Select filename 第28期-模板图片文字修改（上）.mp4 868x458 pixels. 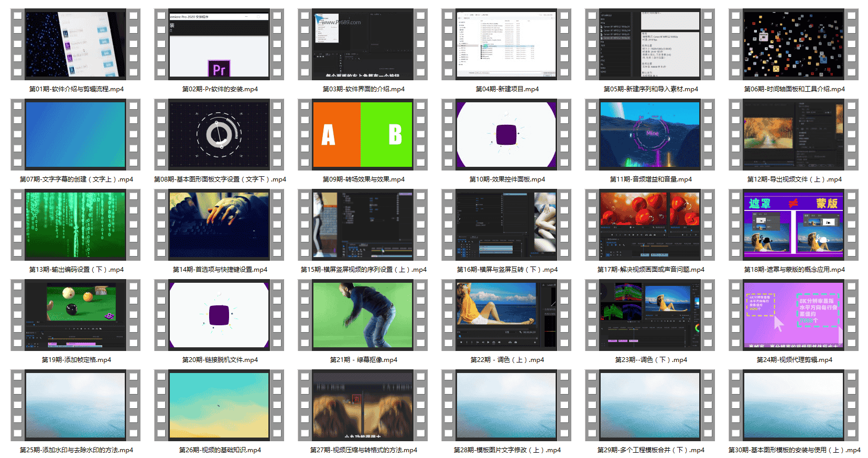[x=507, y=450]
